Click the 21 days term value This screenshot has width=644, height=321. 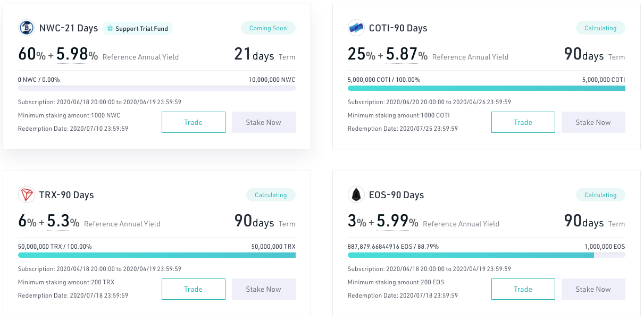click(x=254, y=54)
